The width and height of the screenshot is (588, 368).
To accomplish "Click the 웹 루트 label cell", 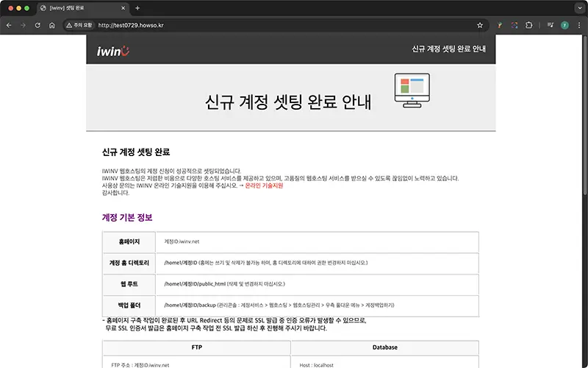I will pos(129,284).
